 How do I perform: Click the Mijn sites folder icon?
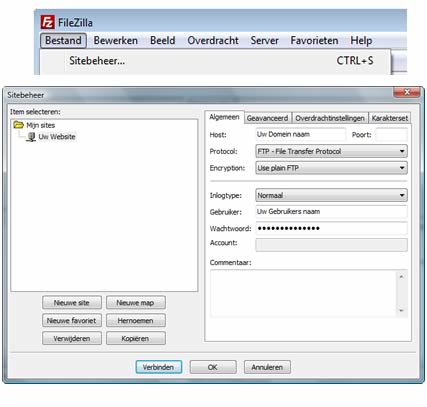(18, 125)
